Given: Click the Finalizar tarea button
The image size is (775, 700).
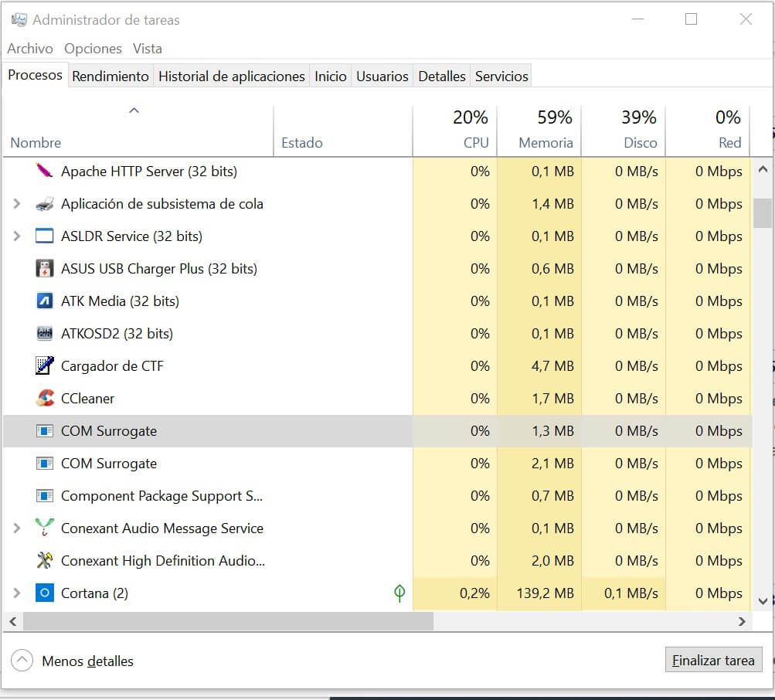Looking at the screenshot, I should pyautogui.click(x=713, y=660).
